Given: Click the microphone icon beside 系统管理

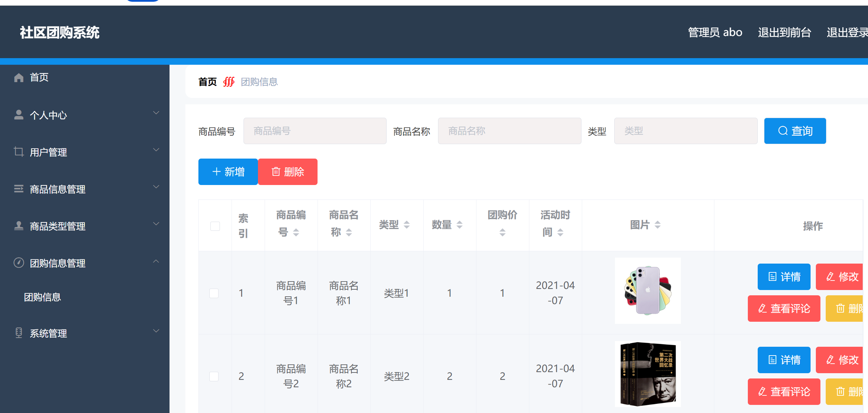Looking at the screenshot, I should click(x=19, y=333).
